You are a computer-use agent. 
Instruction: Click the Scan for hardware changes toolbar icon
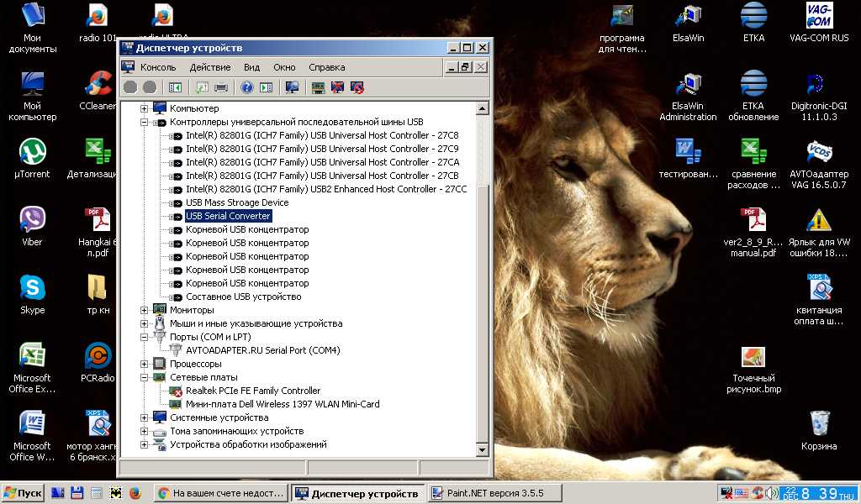tap(292, 87)
